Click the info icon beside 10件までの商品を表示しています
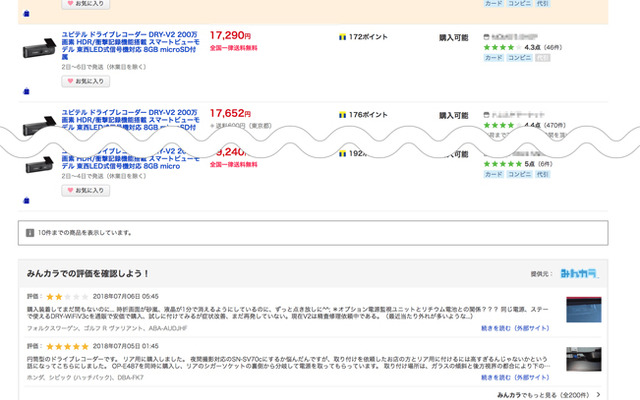 [x=30, y=233]
